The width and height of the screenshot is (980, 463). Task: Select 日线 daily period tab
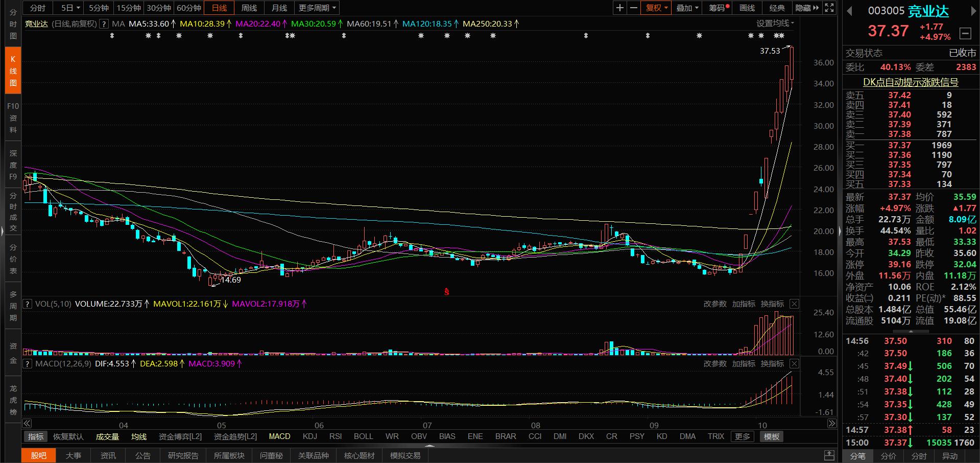(x=219, y=8)
